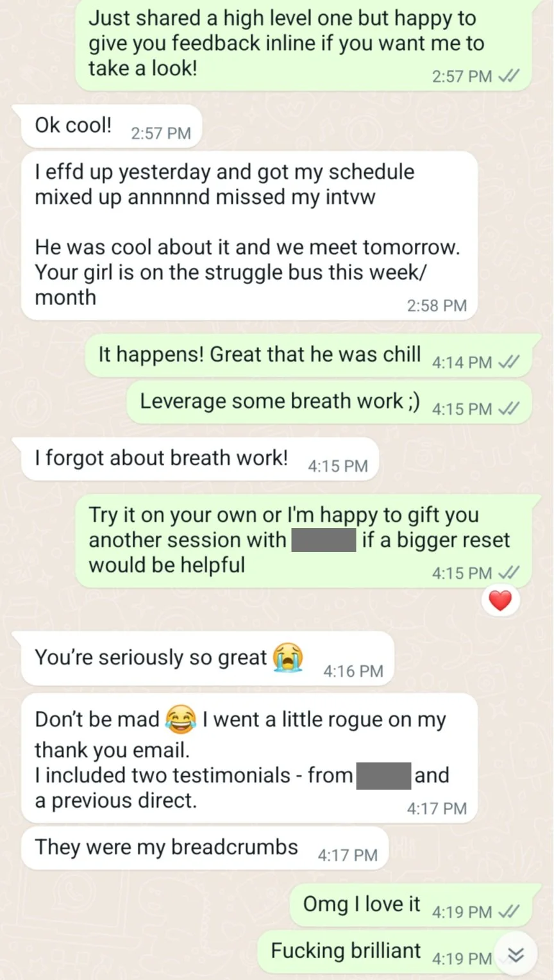This screenshot has width=554, height=980.
Task: Tap the 'You're seriously so great' message
Action: click(x=208, y=658)
